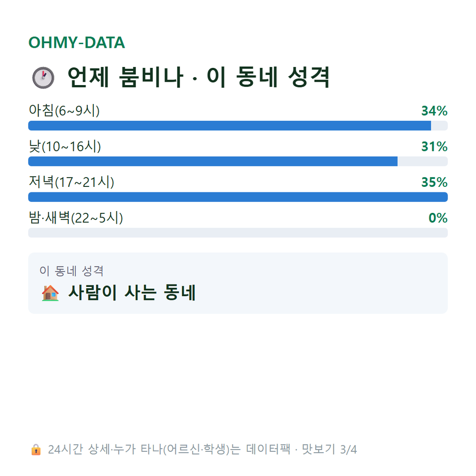Click the house emoji icon
The height and width of the screenshot is (476, 476).
point(50,293)
